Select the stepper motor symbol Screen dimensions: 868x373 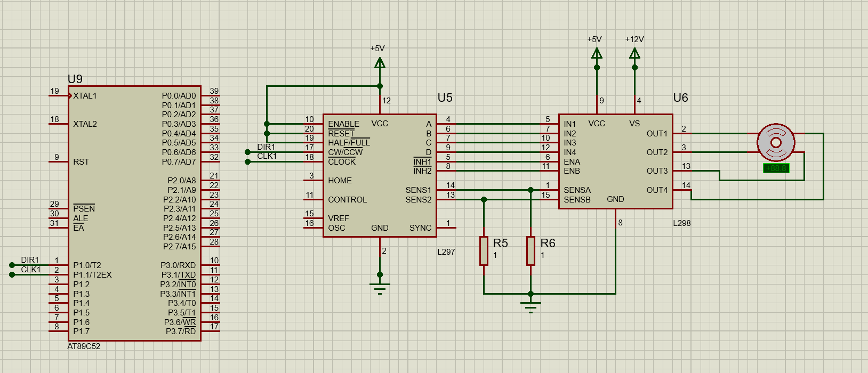pyautogui.click(x=776, y=142)
